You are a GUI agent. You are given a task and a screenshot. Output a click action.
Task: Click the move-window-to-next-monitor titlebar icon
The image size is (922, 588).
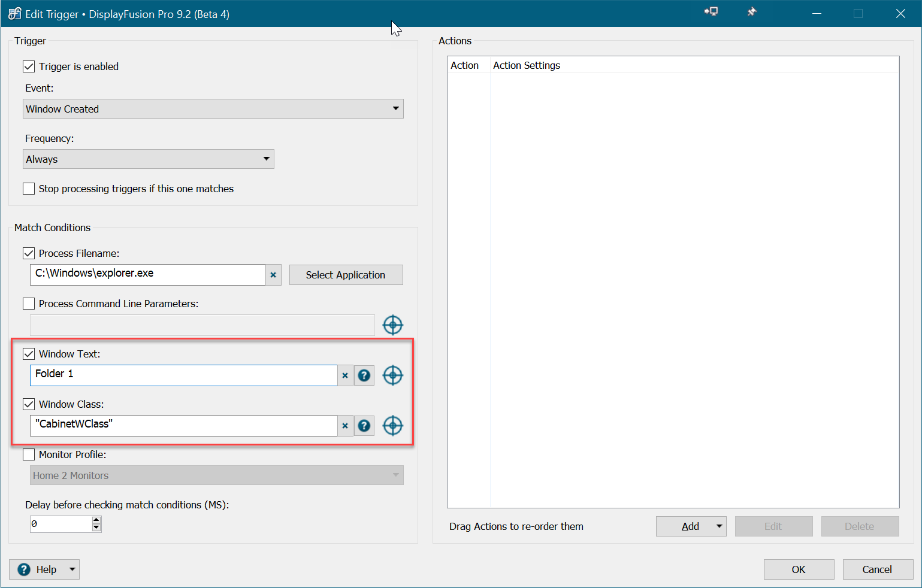pos(711,12)
